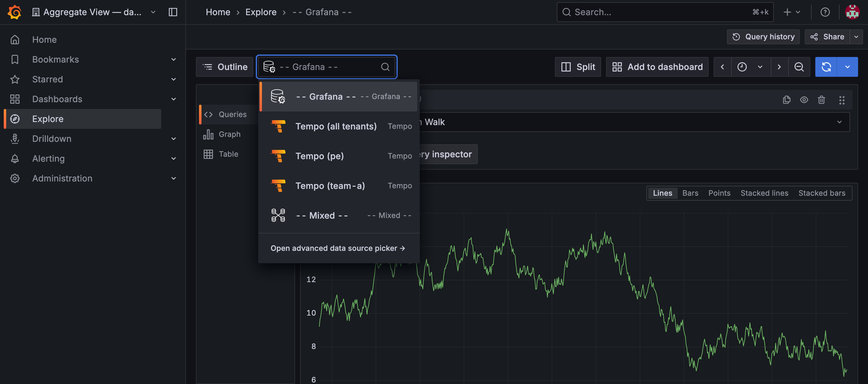Select -- Mixed -- data source

pos(339,216)
